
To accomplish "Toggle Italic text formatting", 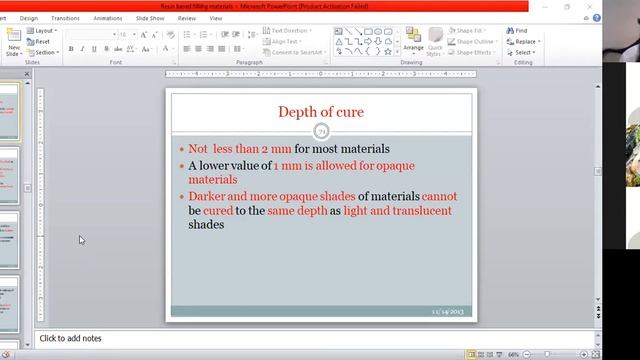I will click(x=82, y=49).
